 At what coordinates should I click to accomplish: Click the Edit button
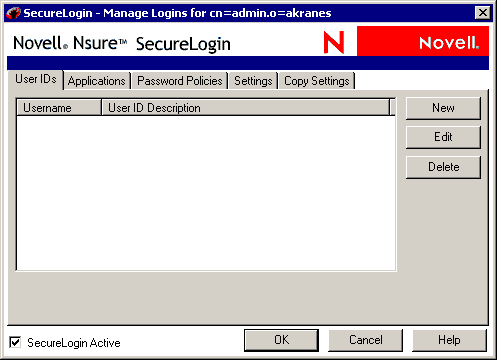pyautogui.click(x=443, y=137)
